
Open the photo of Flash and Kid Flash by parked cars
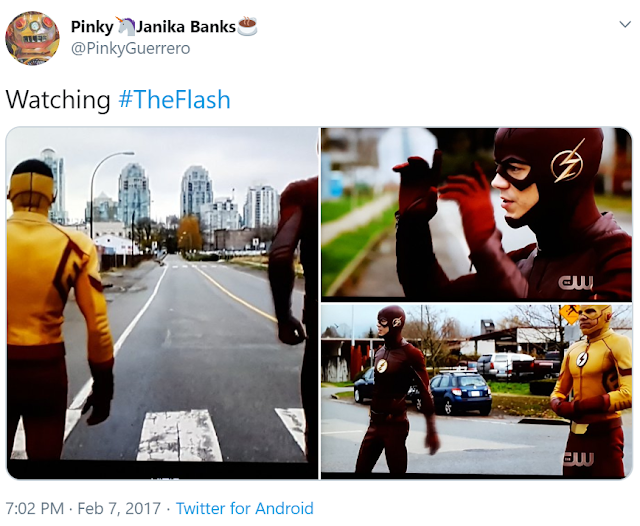[476, 391]
